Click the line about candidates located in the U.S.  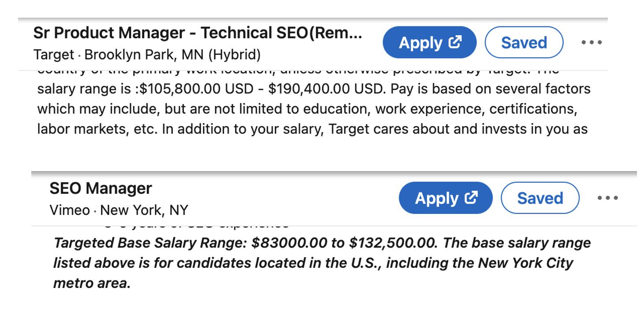[x=313, y=263]
